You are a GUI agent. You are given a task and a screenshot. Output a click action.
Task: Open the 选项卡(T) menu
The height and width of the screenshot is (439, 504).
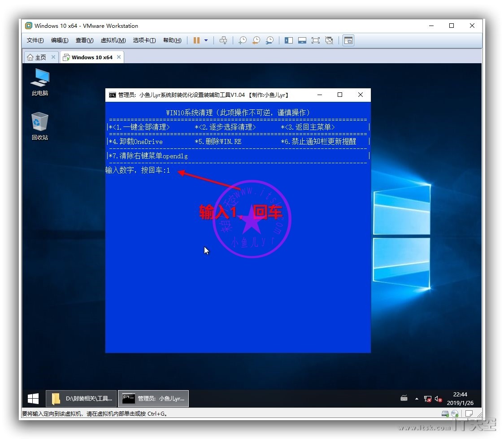(144, 40)
